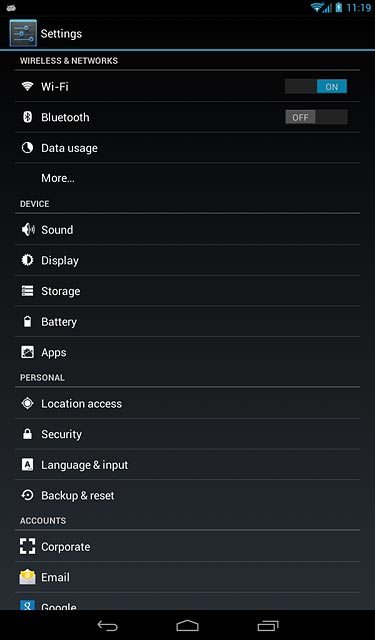Viewport: 375px width, 640px height.
Task: Expand More... wireless options
Action: 187,178
